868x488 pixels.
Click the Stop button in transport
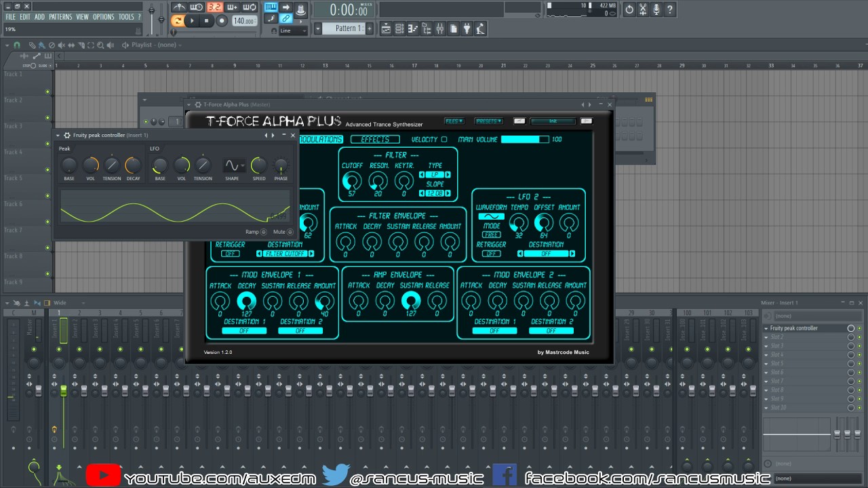click(205, 21)
